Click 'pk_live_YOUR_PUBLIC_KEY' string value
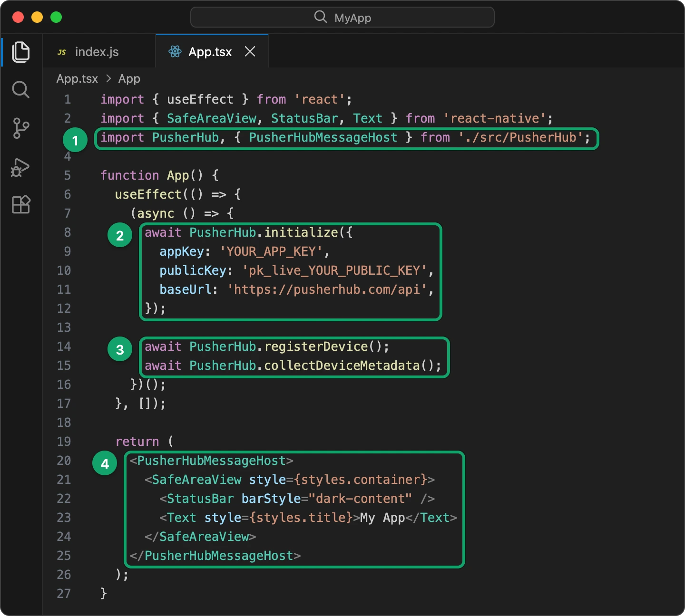The image size is (685, 616). coord(334,270)
